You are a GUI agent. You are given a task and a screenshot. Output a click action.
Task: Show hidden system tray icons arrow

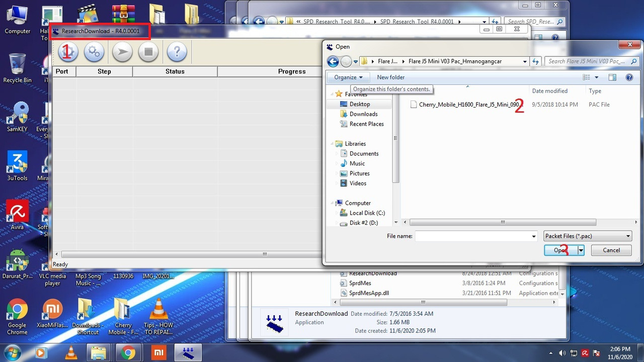tap(551, 353)
